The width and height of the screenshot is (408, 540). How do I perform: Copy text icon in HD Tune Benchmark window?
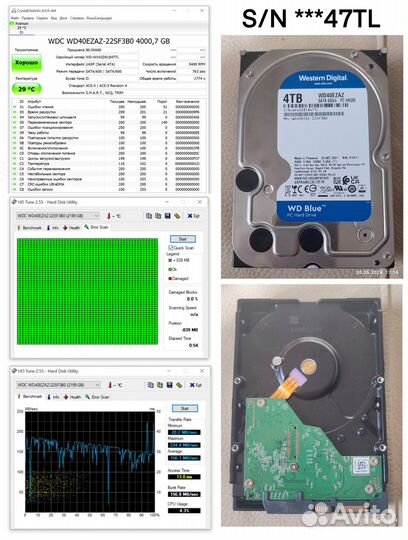(x=150, y=385)
